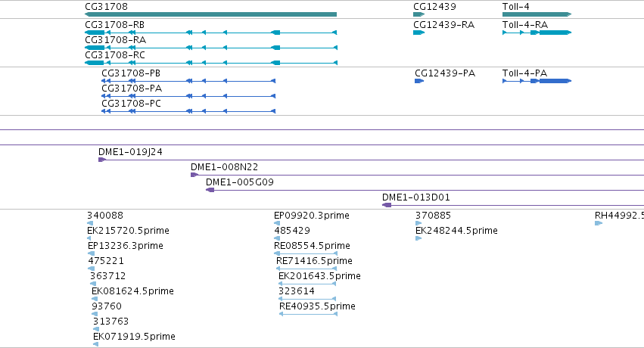Click the CG12439-PA protein arrow
Viewport: 644px width, 348px height.
(x=419, y=81)
